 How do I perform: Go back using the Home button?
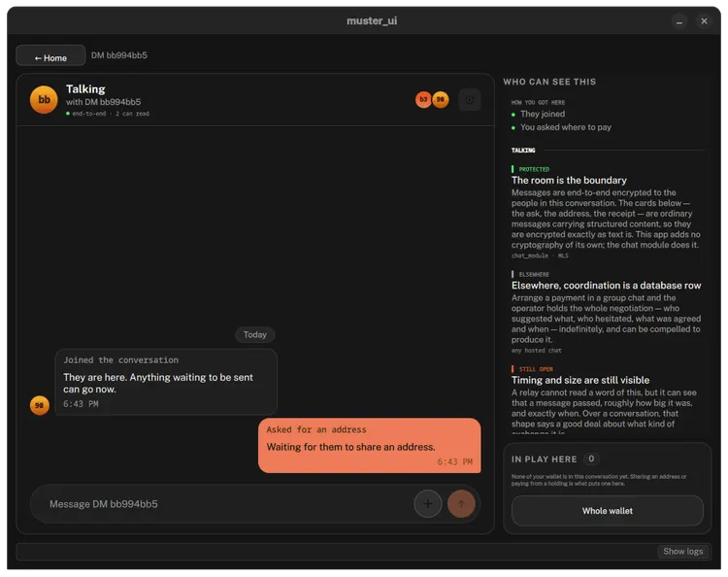point(50,57)
